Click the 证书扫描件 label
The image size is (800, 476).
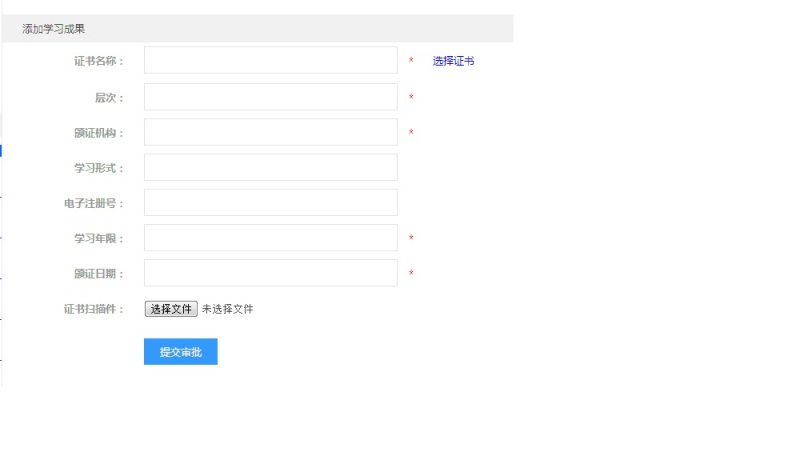coord(93,309)
